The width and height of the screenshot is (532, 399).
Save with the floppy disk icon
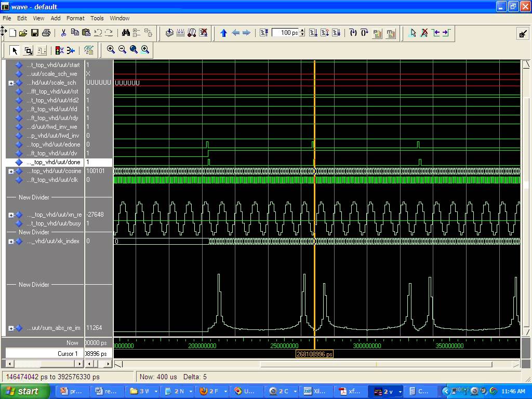[35, 33]
